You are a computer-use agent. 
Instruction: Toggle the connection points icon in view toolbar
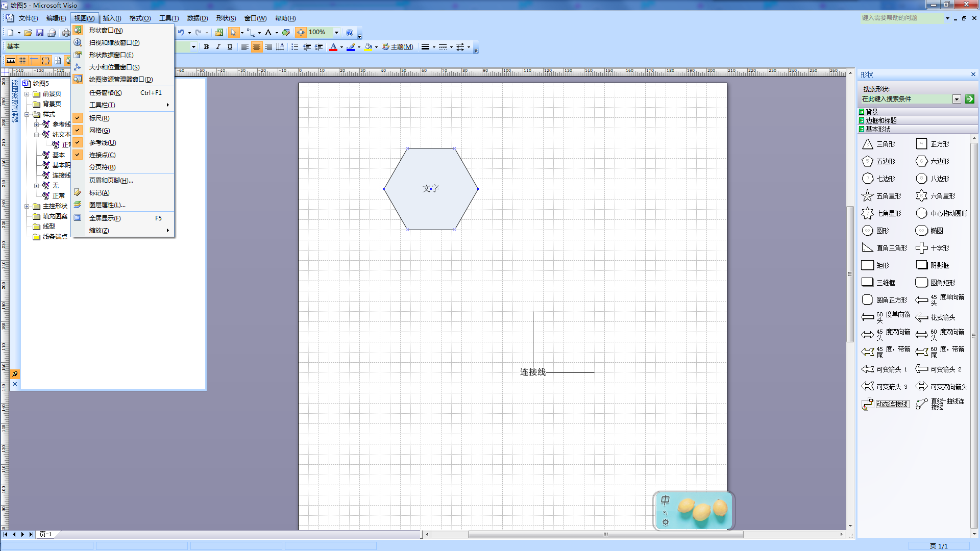(46, 61)
